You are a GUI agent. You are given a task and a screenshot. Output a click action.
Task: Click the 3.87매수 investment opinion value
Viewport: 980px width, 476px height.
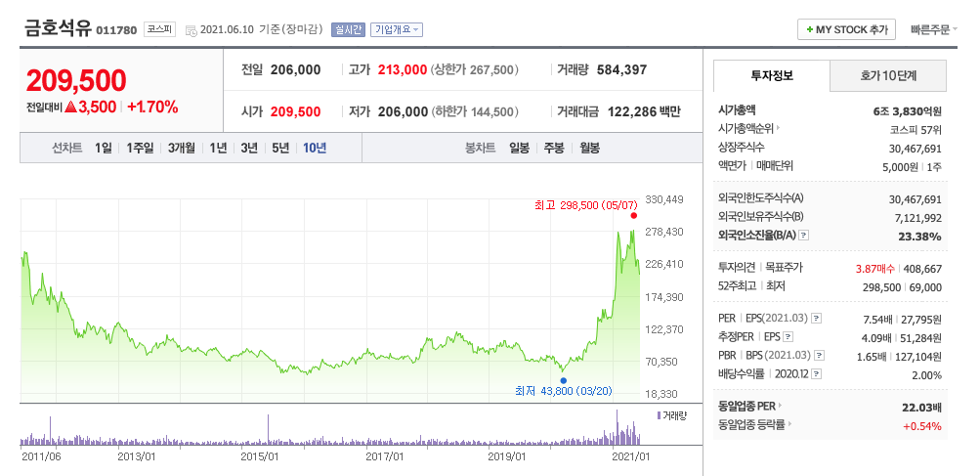(x=876, y=269)
